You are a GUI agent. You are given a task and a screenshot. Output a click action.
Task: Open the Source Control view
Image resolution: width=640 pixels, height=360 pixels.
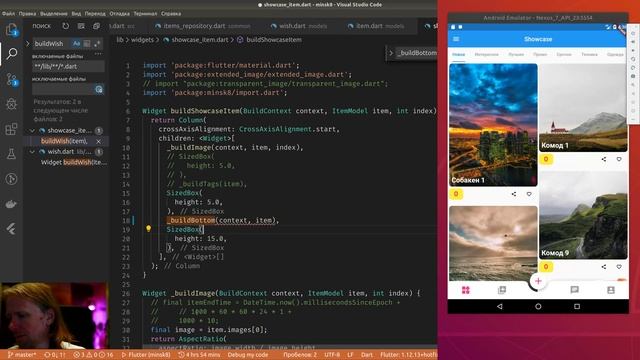[11, 79]
